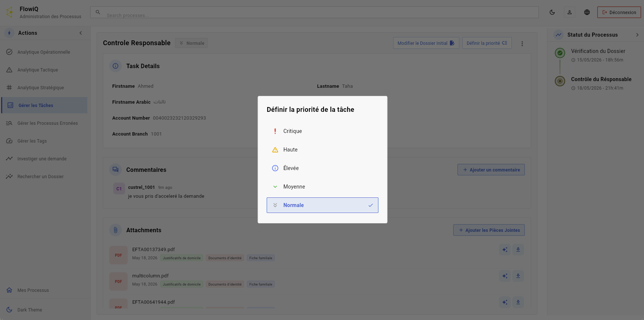Open Mes Processus
Screen dimensions: 644x320
[44, 290]
